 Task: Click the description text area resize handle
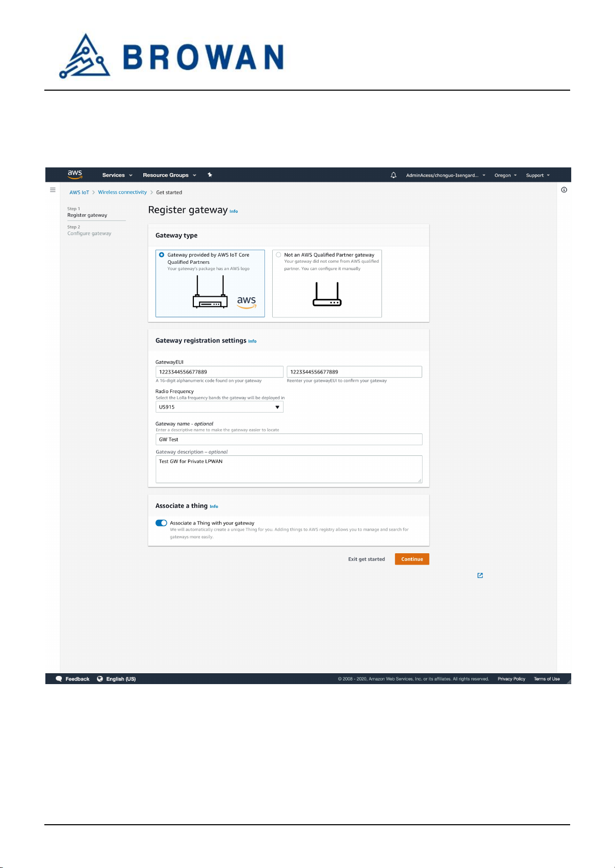pyautogui.click(x=420, y=480)
